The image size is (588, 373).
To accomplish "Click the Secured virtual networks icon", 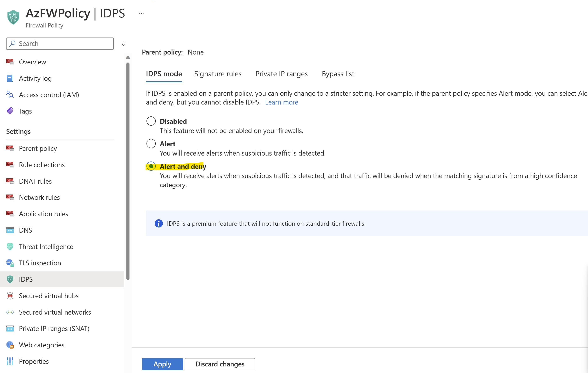I will point(10,312).
